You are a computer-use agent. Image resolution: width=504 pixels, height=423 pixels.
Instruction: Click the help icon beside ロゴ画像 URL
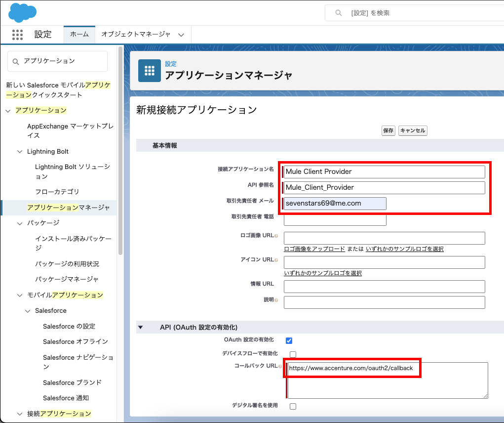click(276, 236)
